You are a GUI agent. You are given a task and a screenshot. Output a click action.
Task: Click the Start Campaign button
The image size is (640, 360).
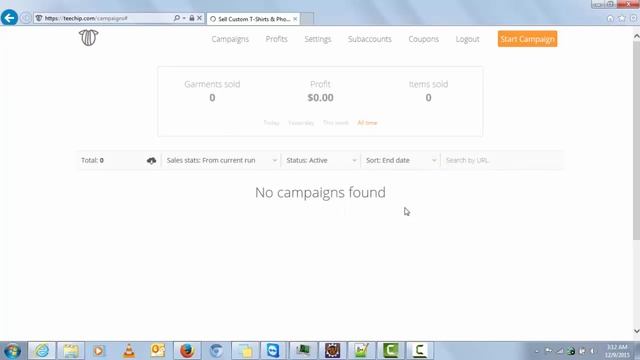527,39
